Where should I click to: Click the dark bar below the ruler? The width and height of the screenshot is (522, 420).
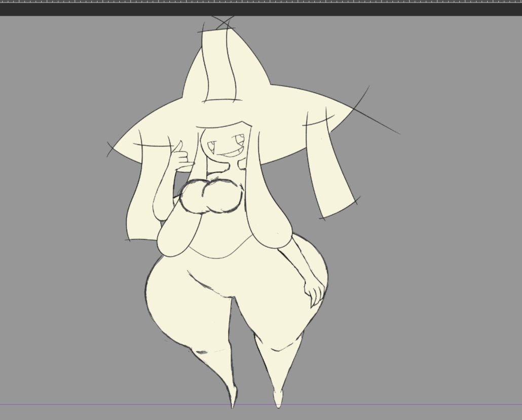point(261,9)
